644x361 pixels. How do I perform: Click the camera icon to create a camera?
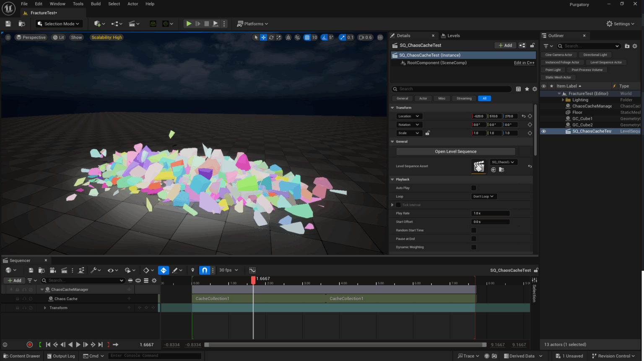coord(53,270)
